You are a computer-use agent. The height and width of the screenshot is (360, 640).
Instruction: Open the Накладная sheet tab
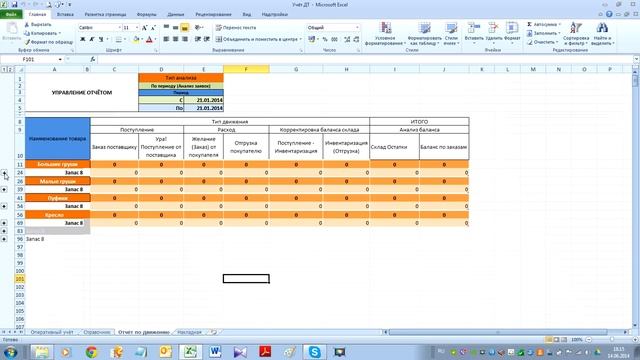click(189, 332)
